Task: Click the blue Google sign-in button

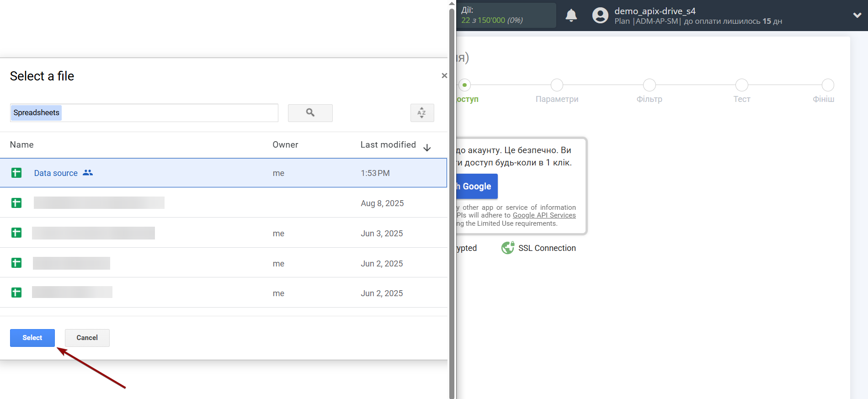Action: tap(477, 186)
